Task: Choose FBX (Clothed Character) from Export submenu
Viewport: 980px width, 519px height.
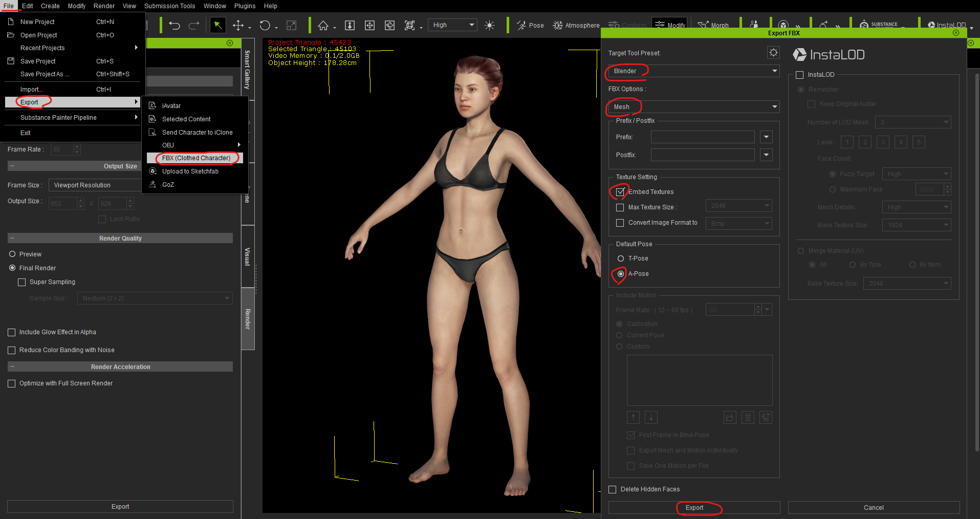Action: [196, 158]
